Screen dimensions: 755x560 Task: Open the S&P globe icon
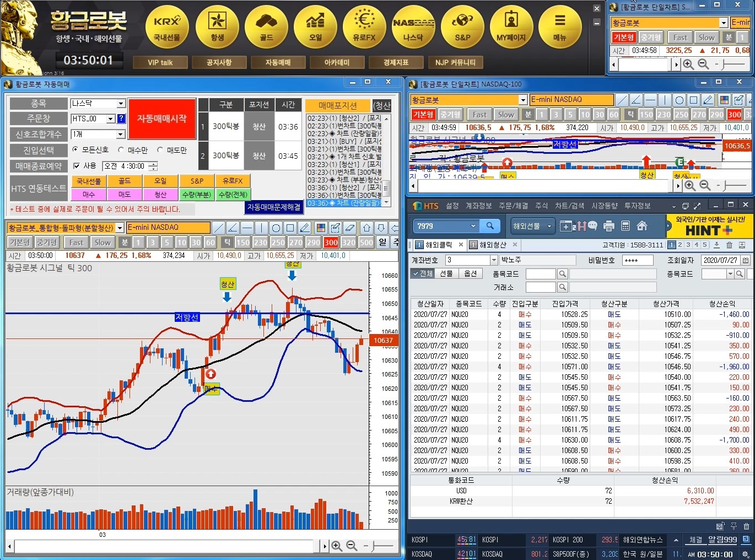(x=462, y=26)
